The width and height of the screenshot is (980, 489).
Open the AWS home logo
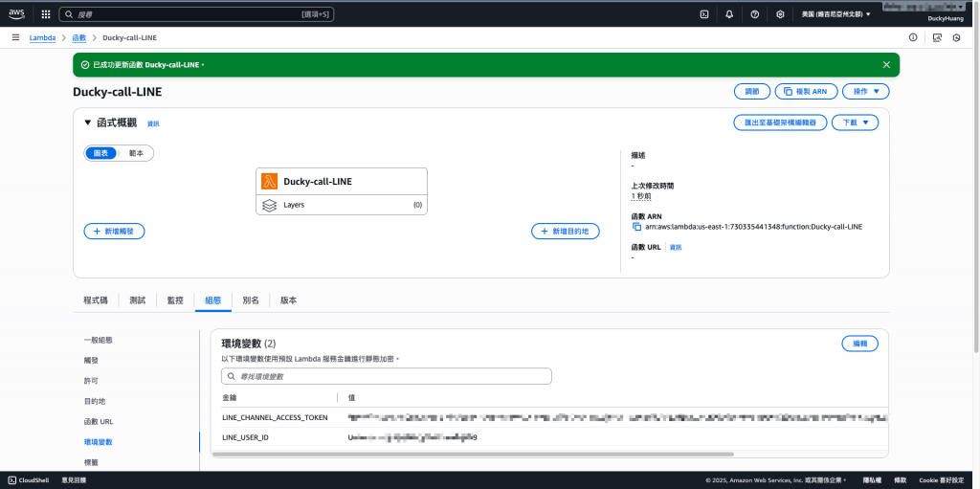(x=17, y=13)
